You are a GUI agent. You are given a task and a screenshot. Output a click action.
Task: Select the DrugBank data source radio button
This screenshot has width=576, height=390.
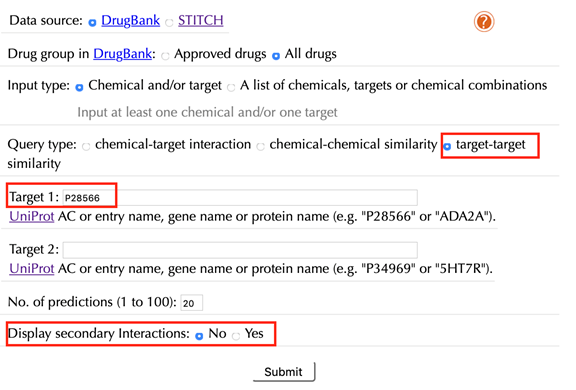(x=92, y=23)
